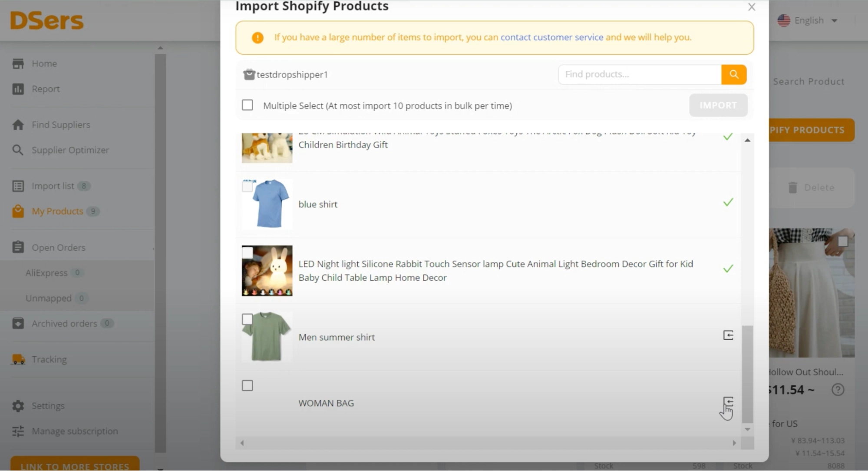Click the store icon next to testdropshipper1
Image resolution: width=868 pixels, height=471 pixels.
pyautogui.click(x=249, y=74)
